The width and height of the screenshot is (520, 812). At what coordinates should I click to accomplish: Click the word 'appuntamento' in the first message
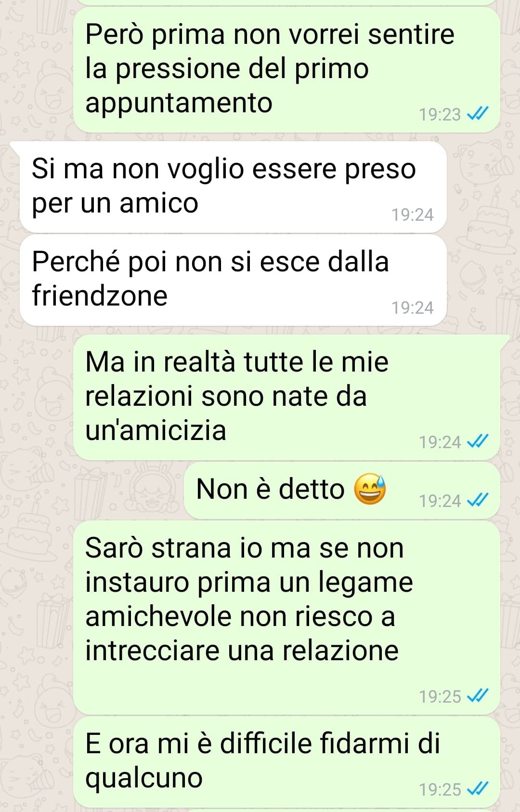(x=179, y=104)
